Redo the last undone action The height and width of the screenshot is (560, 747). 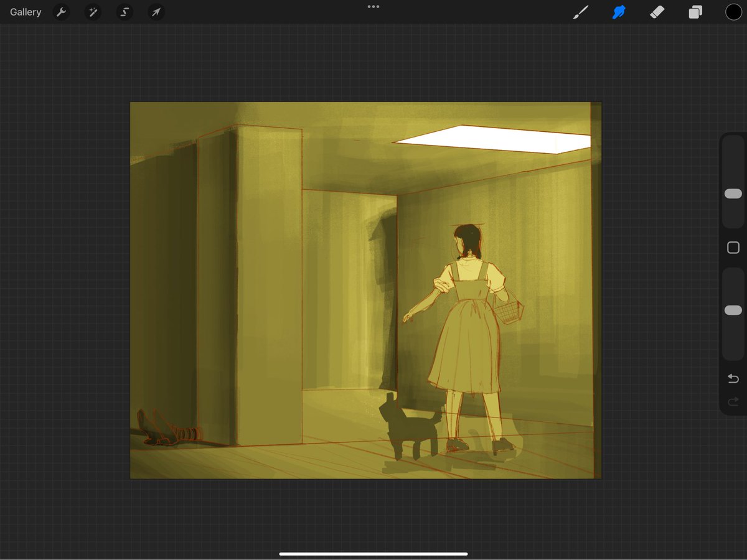(733, 401)
